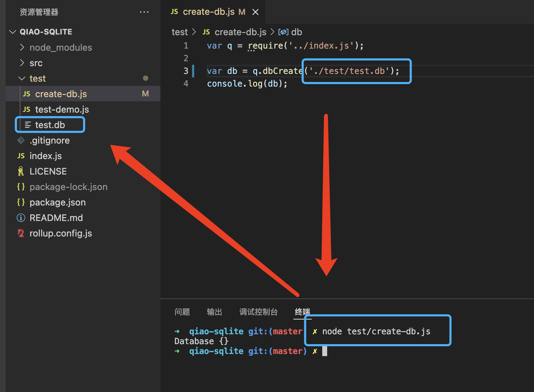Expand the src folder
The image size is (534, 392).
click(x=22, y=63)
